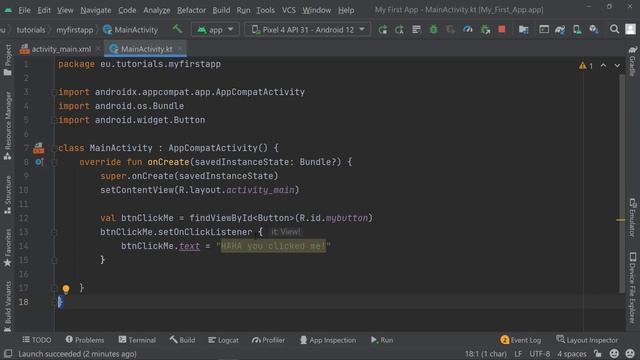Open the Event Log
This screenshot has height=360, width=640.
[520, 340]
